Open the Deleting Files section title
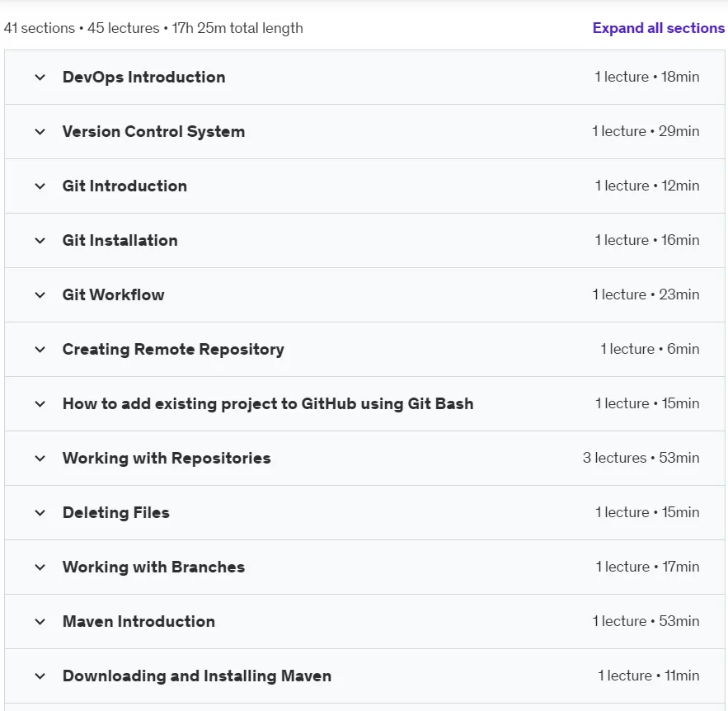 click(116, 513)
